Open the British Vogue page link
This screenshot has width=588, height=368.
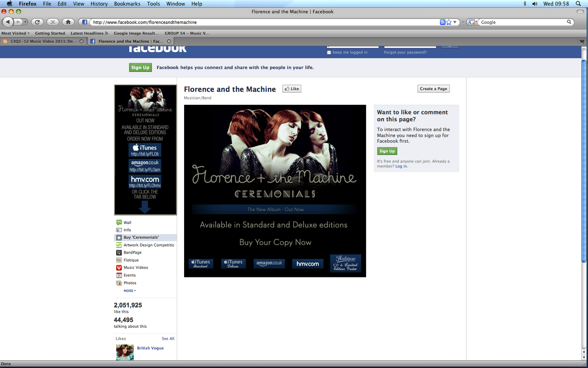(150, 348)
